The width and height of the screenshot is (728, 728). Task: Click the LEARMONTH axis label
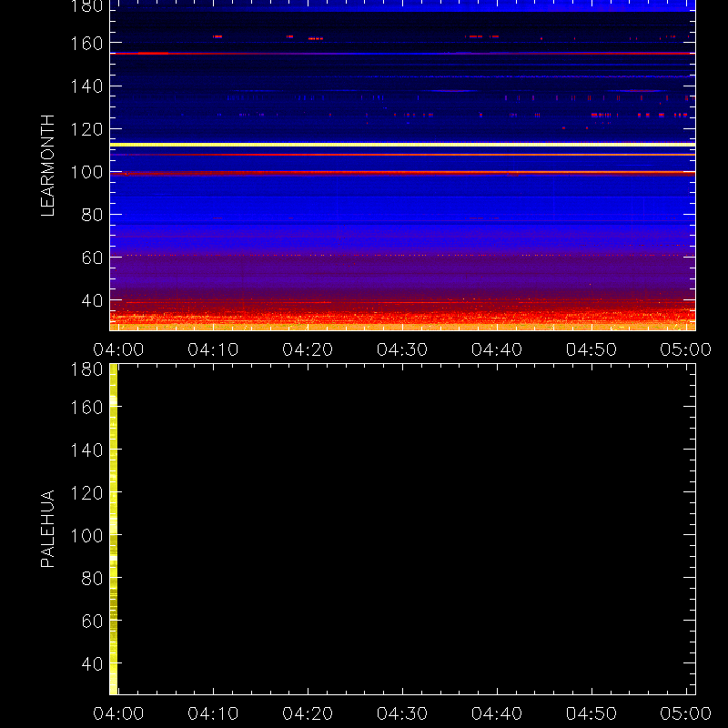tap(48, 166)
